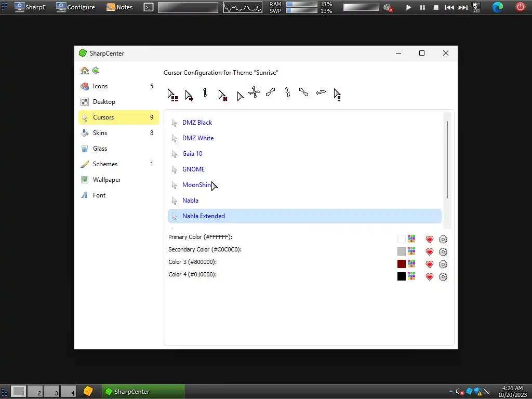Image resolution: width=532 pixels, height=399 pixels.
Task: Select the Nabla Extended cursor theme
Action: pyautogui.click(x=304, y=216)
